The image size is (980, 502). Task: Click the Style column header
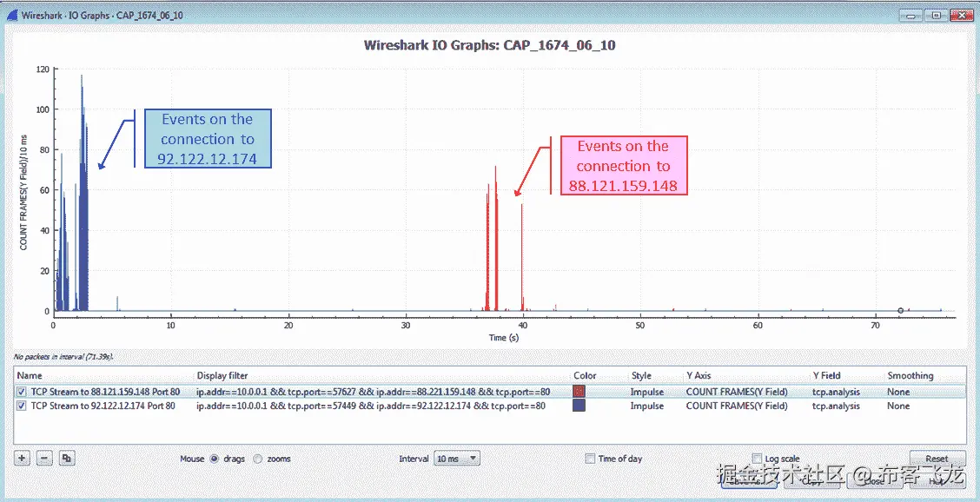click(x=641, y=376)
